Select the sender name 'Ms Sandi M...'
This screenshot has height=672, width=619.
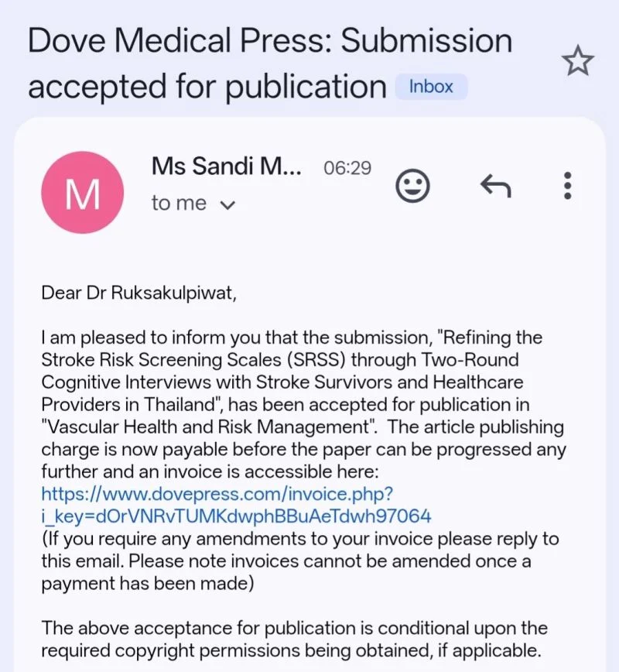point(226,166)
